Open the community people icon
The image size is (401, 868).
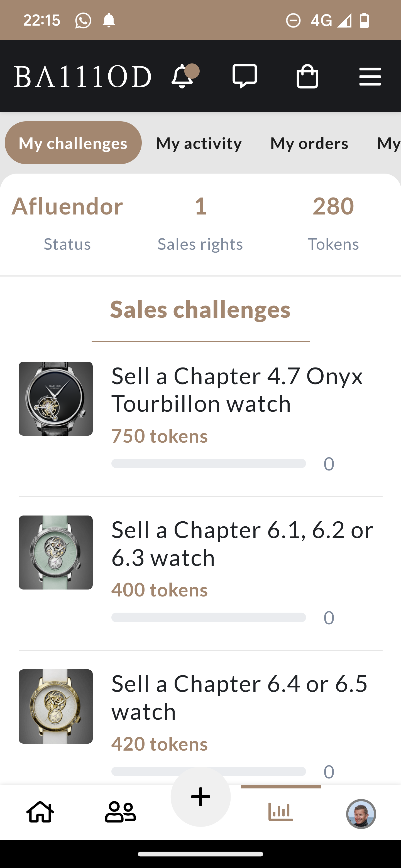click(120, 812)
